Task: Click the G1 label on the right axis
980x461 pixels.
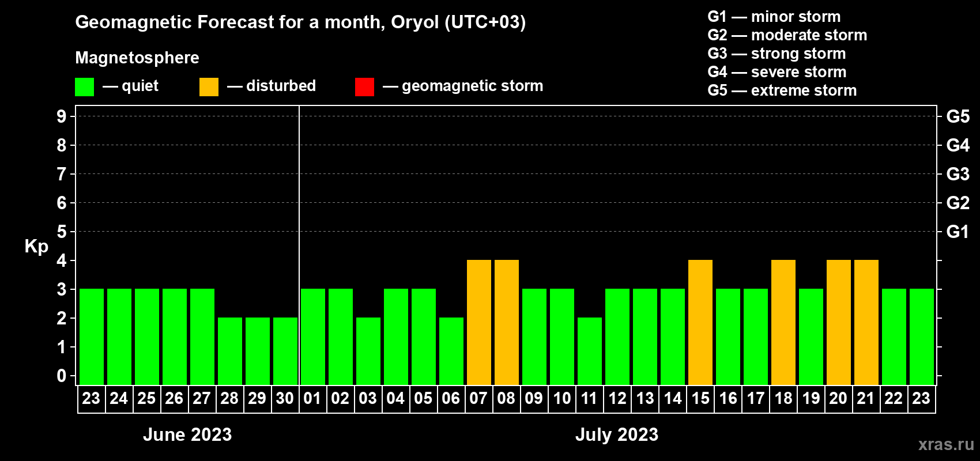Action: 958,232
